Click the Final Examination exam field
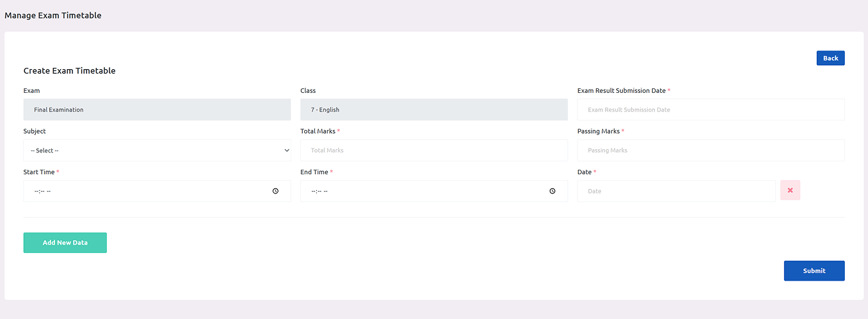The width and height of the screenshot is (868, 319). [x=157, y=110]
